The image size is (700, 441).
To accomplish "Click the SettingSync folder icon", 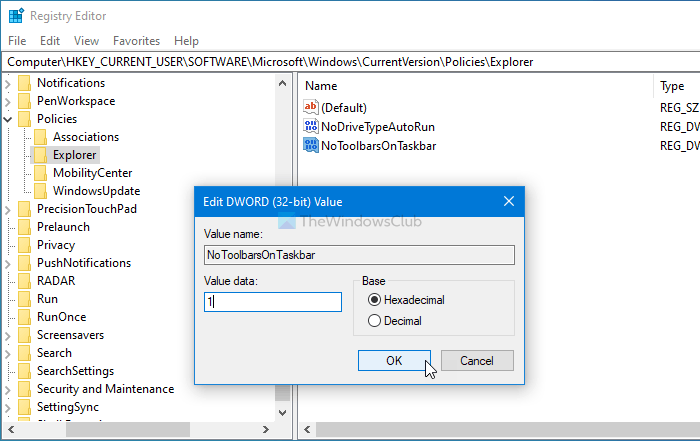I will [x=25, y=407].
